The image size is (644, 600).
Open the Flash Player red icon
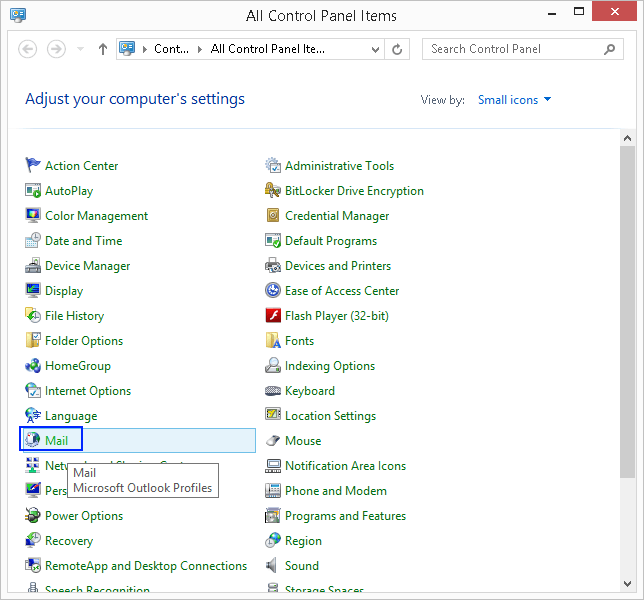[x=273, y=315]
